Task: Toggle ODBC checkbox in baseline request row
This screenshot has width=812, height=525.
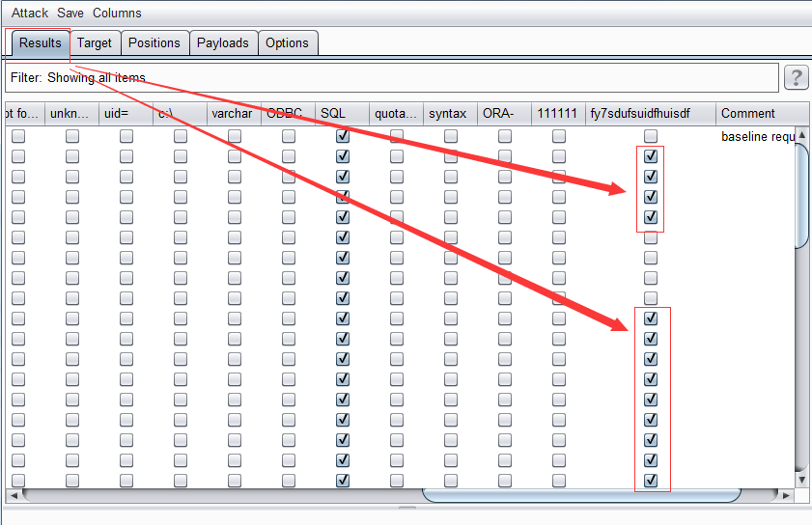Action: click(289, 136)
